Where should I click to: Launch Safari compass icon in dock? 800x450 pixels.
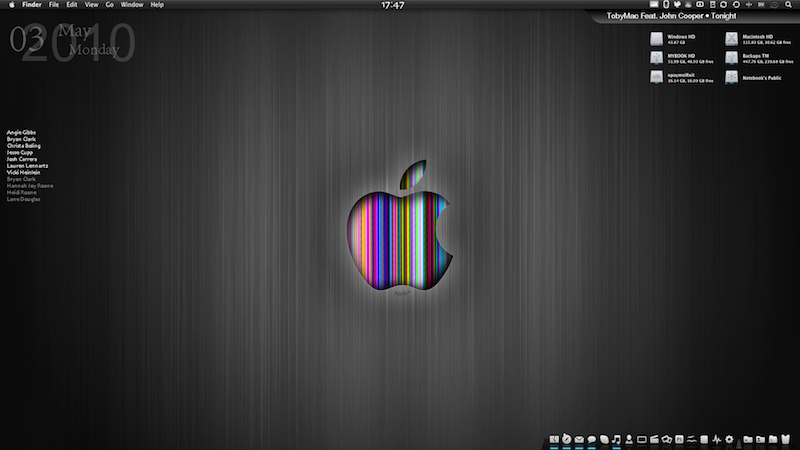(x=566, y=439)
